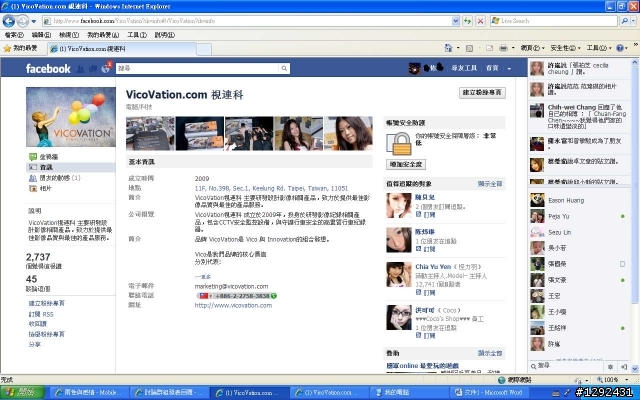
Task: Click the Live Search box
Action: click(554, 20)
